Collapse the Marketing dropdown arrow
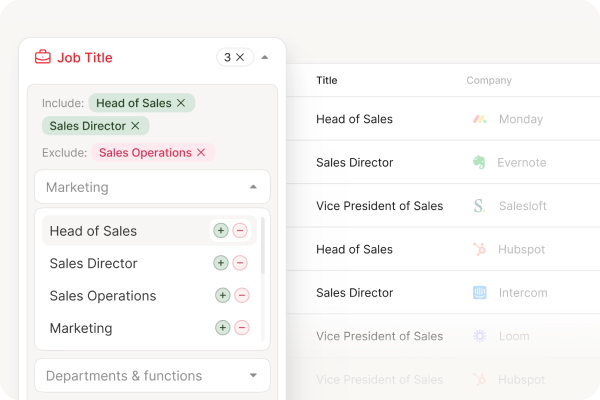600x400 pixels. pyautogui.click(x=253, y=187)
